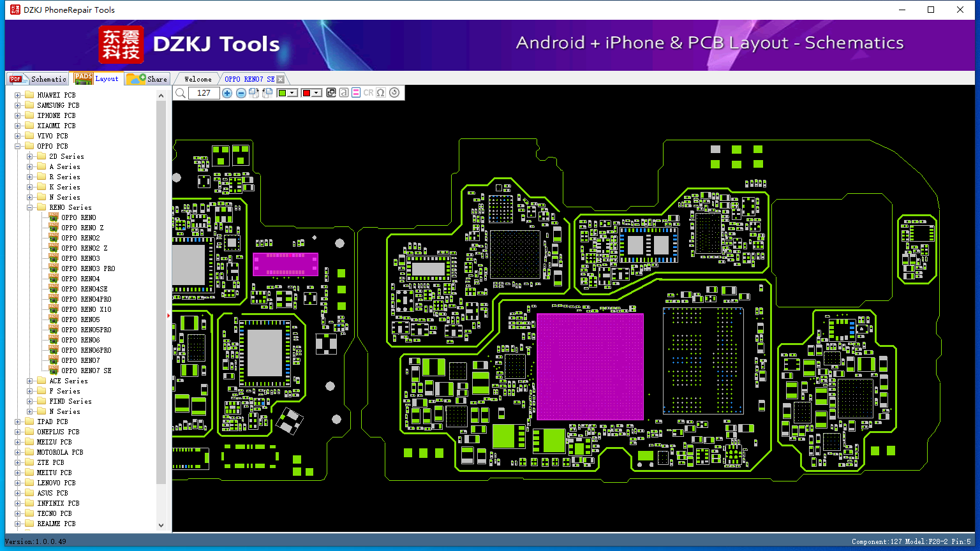Expand the SAMSUNG PCB folder
The width and height of the screenshot is (980, 551).
tap(17, 105)
